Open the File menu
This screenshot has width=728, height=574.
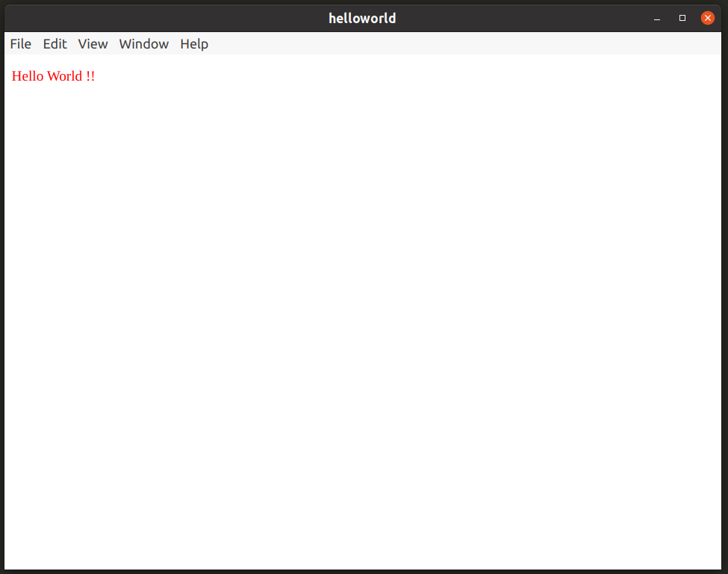coord(20,43)
